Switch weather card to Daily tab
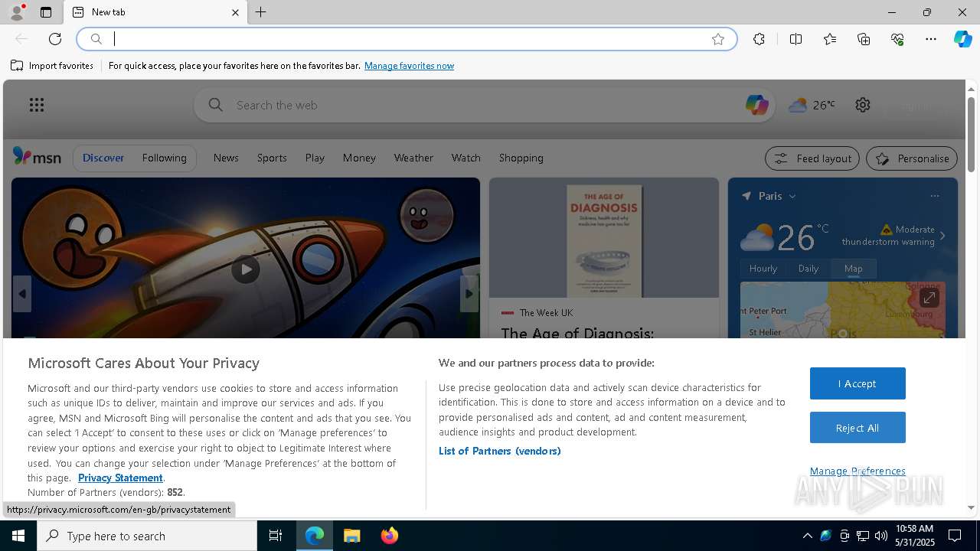The height and width of the screenshot is (551, 980). click(x=808, y=269)
